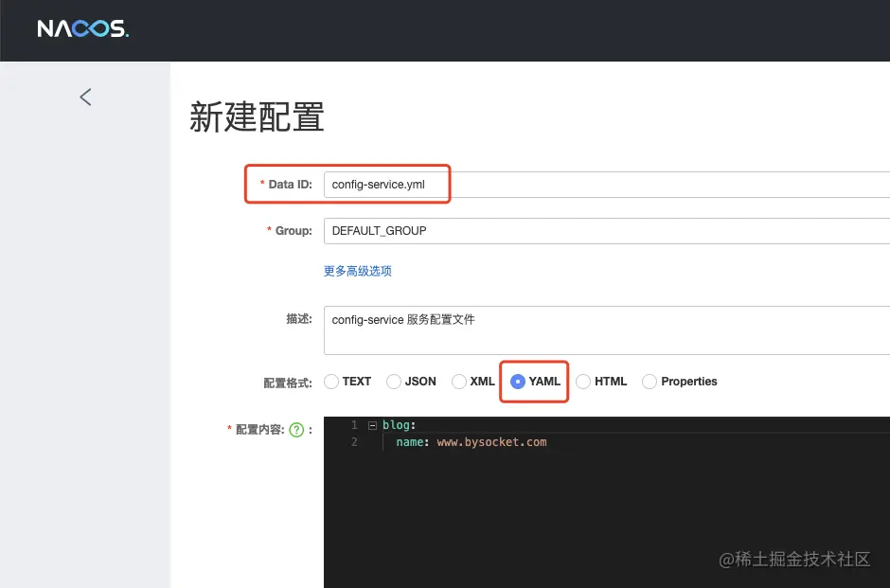Image resolution: width=890 pixels, height=588 pixels.
Task: Focus the Group input field
Action: tap(607, 231)
